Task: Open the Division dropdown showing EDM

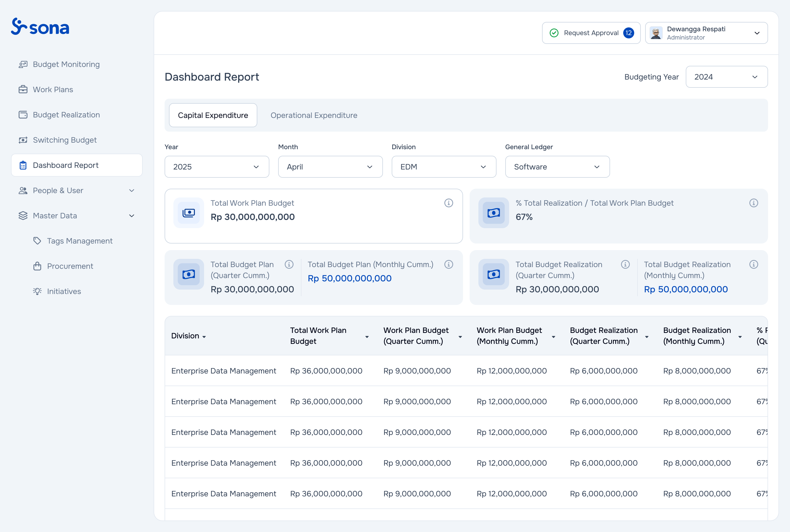Action: (x=444, y=167)
